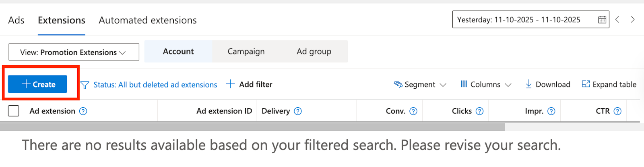Show help for Clicks column
Screen dimensions: 644x167
[479, 111]
